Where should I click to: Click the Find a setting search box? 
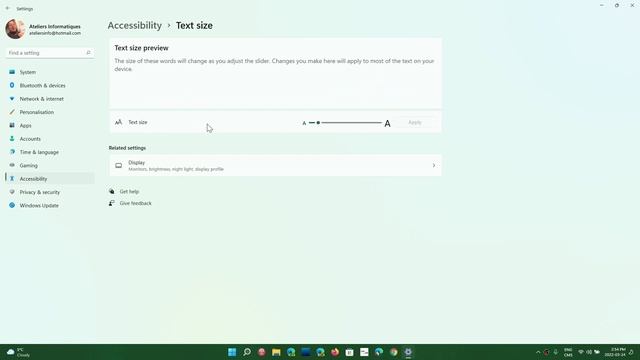(x=50, y=53)
